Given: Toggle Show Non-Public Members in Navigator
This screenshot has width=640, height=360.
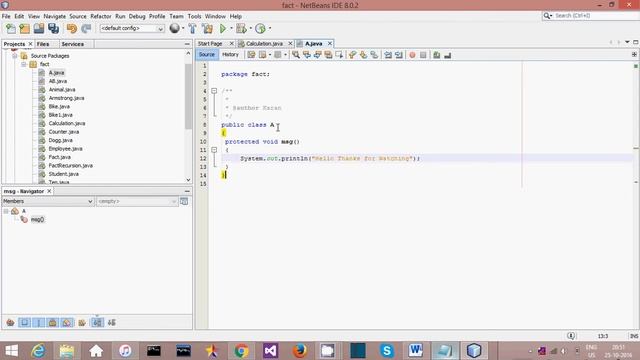Looking at the screenshot, I should click(53, 322).
